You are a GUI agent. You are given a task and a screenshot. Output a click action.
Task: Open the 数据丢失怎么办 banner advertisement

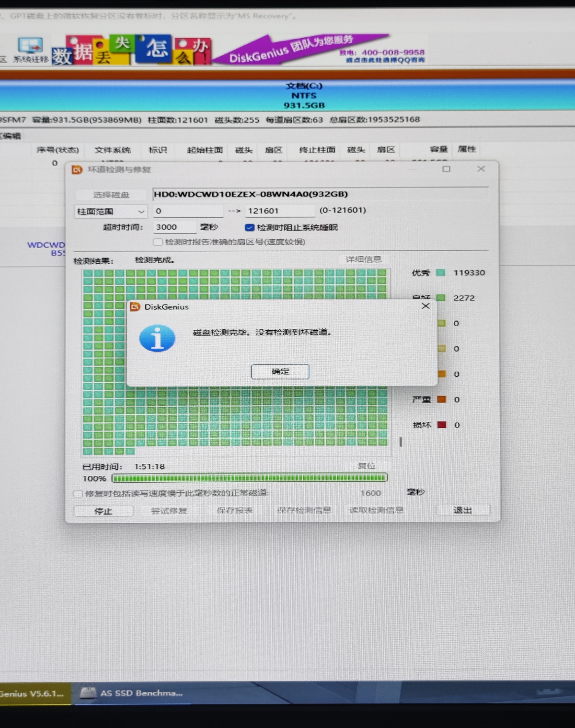132,50
